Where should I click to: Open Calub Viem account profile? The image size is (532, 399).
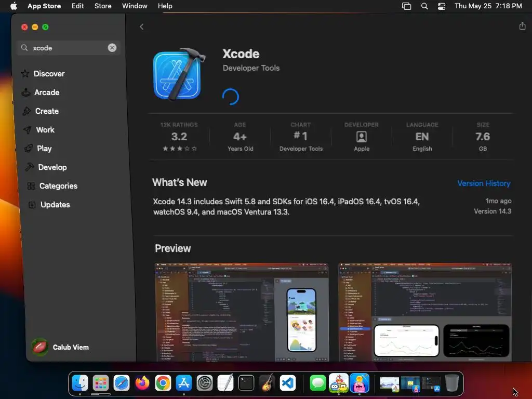point(60,347)
